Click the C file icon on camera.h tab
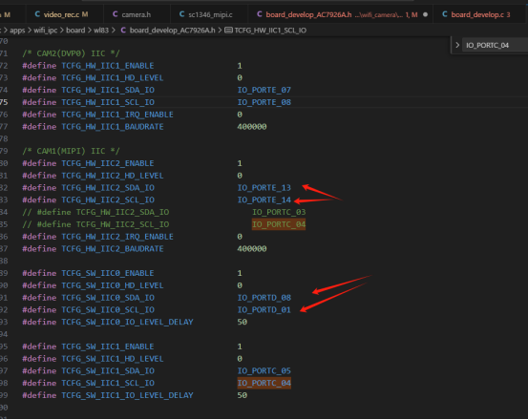This screenshot has width=528, height=420. [x=116, y=14]
